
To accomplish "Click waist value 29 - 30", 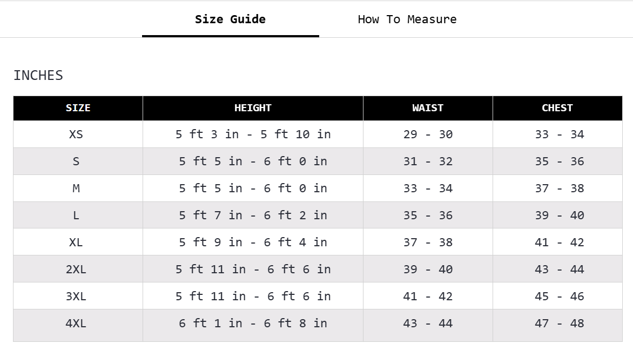I will click(428, 134).
